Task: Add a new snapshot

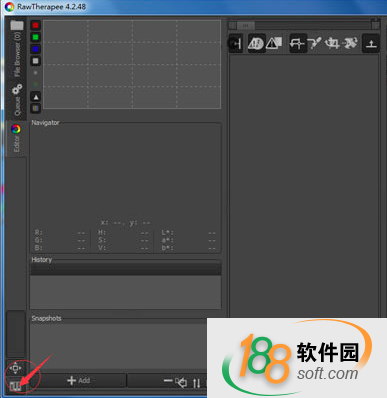Action: pos(79,381)
